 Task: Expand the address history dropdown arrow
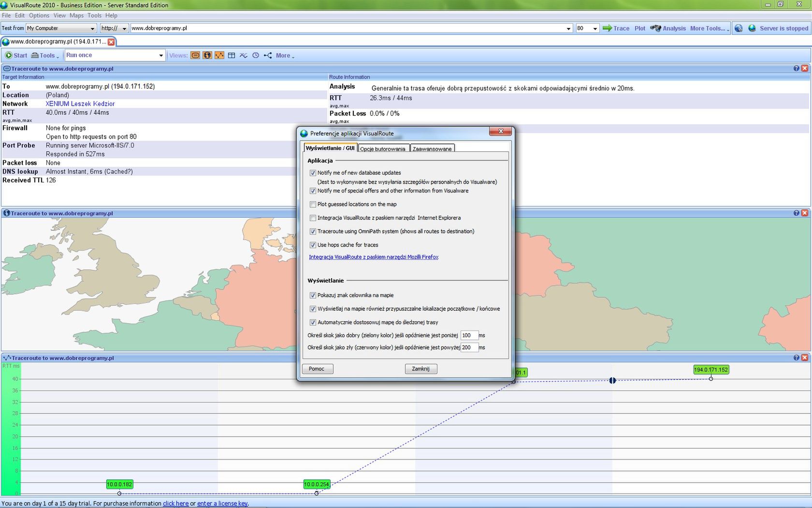pyautogui.click(x=568, y=29)
